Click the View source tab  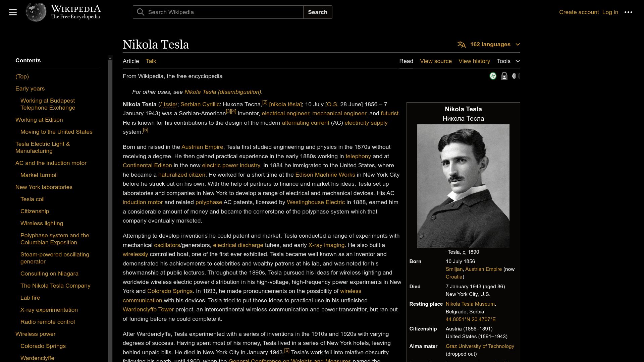pos(436,61)
